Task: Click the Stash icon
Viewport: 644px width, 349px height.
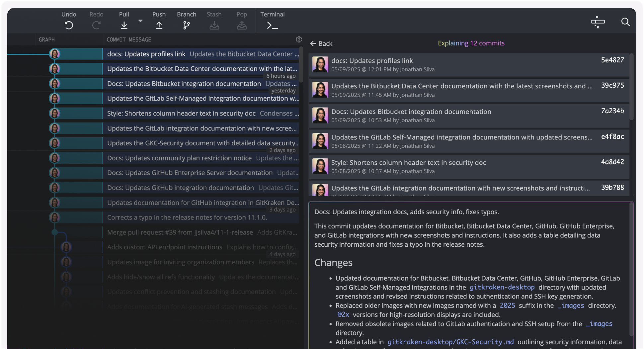Action: (x=214, y=25)
